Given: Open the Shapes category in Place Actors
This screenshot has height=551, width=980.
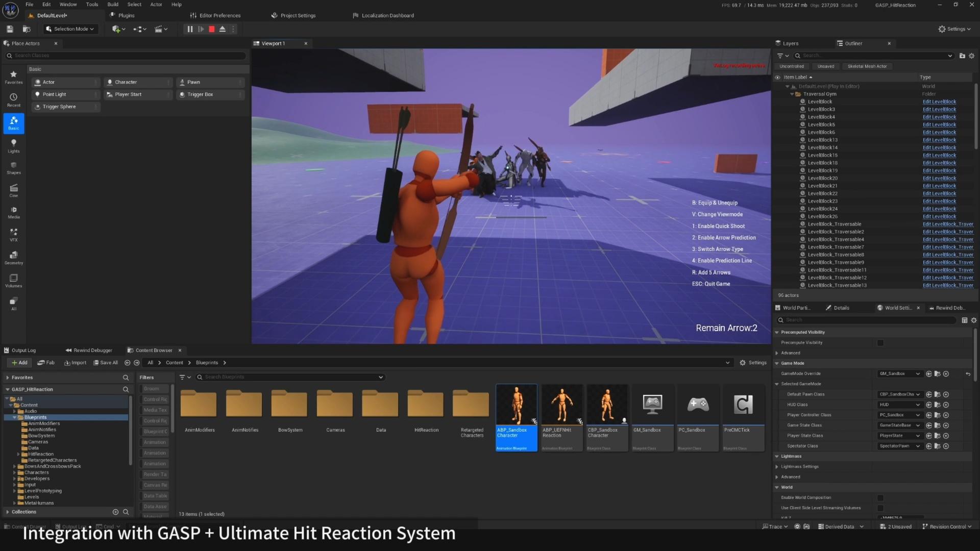Looking at the screenshot, I should tap(14, 168).
